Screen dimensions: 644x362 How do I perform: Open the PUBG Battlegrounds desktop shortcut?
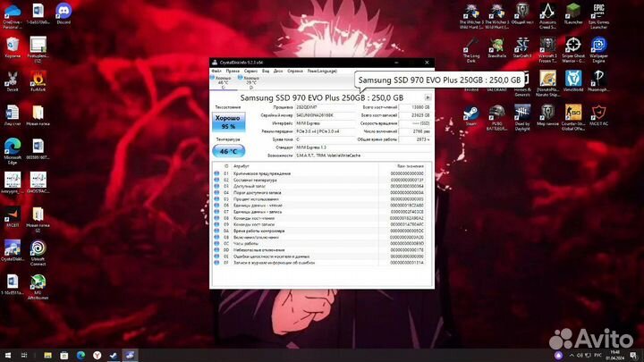(x=497, y=117)
